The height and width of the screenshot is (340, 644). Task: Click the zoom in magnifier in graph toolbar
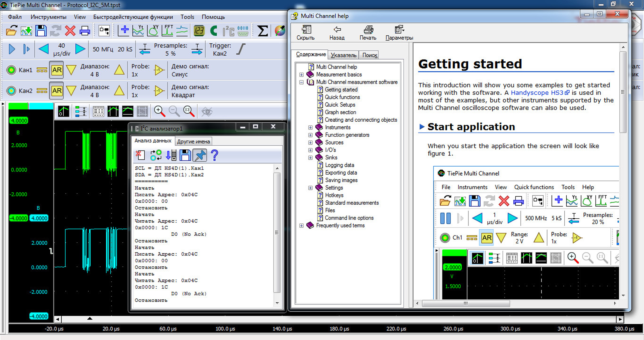point(159,111)
